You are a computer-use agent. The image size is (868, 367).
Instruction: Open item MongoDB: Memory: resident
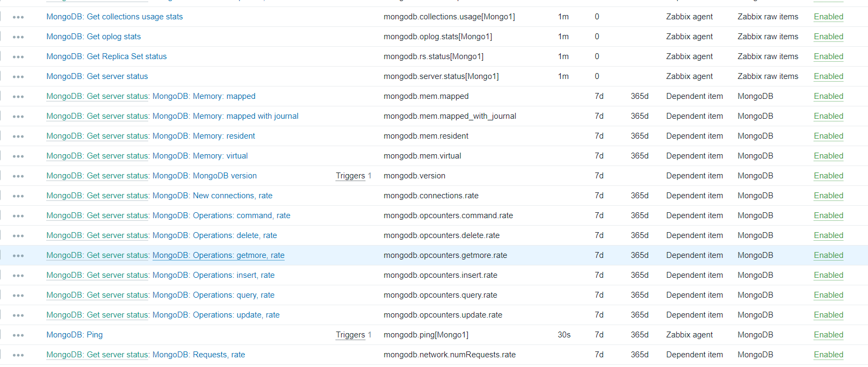[x=204, y=136]
